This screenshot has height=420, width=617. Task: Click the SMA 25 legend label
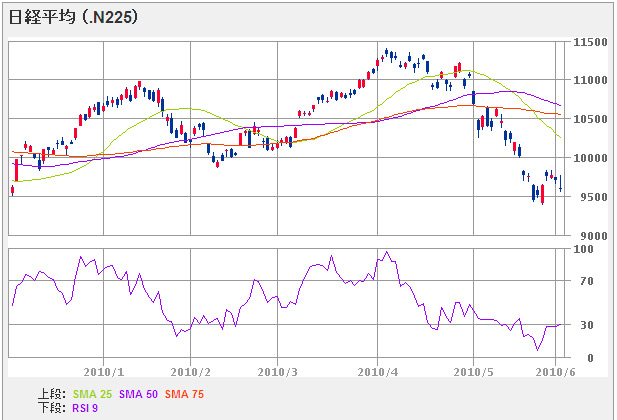pyautogui.click(x=92, y=394)
